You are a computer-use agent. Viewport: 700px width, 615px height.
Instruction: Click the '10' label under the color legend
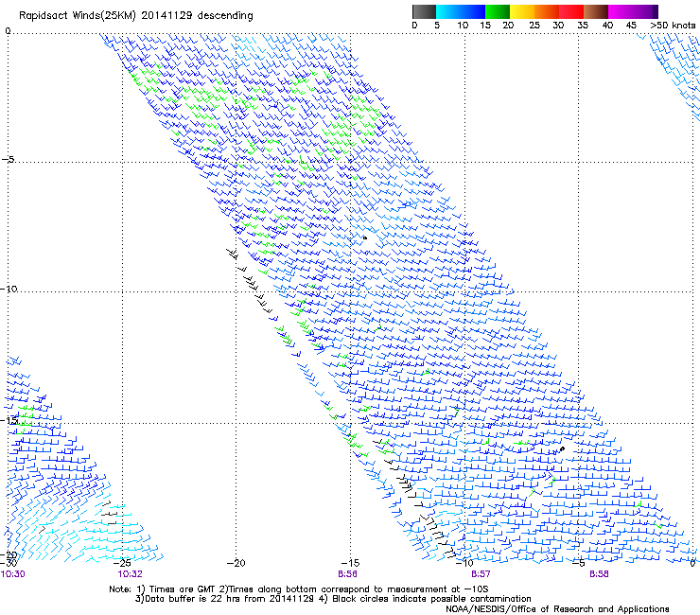(463, 26)
